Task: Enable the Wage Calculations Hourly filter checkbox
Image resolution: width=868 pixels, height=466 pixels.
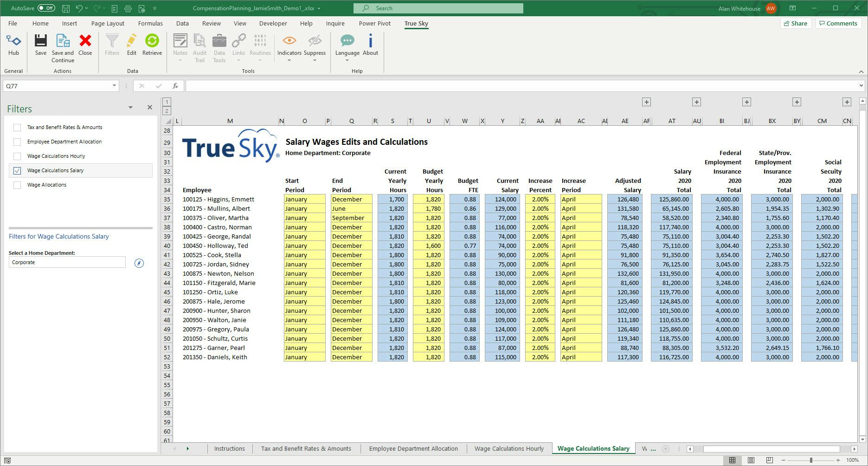Action: (x=17, y=156)
